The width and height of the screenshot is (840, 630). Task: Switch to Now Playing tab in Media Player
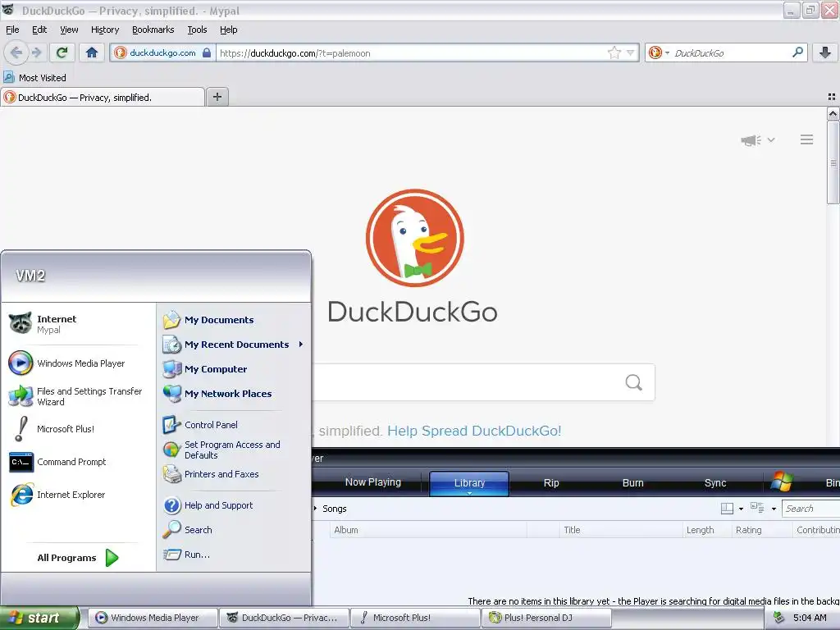click(x=373, y=482)
